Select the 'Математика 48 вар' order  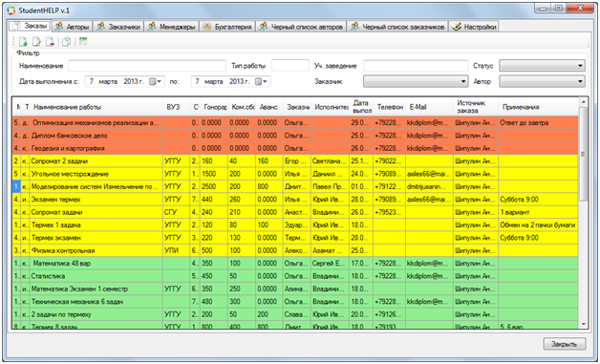[x=295, y=264]
